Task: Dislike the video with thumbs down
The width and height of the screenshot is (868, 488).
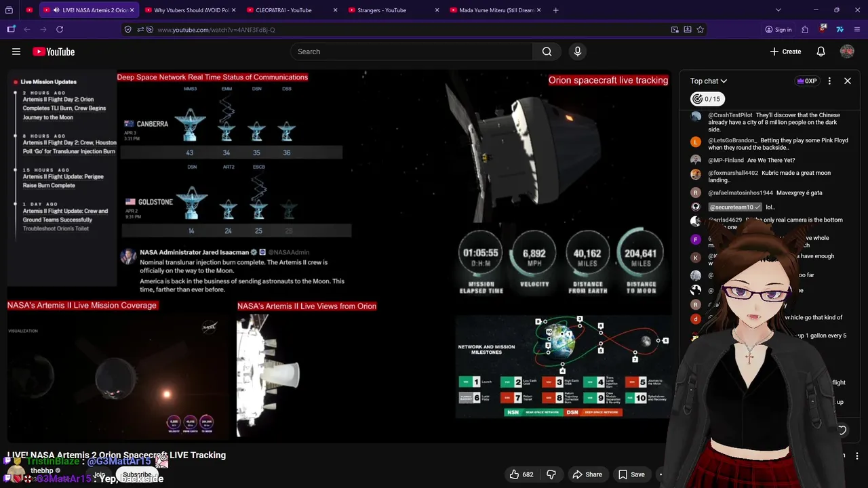Action: (x=551, y=474)
